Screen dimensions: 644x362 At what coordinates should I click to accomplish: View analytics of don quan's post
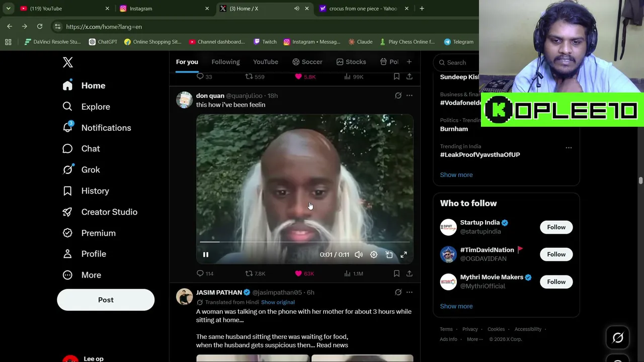[x=353, y=274]
